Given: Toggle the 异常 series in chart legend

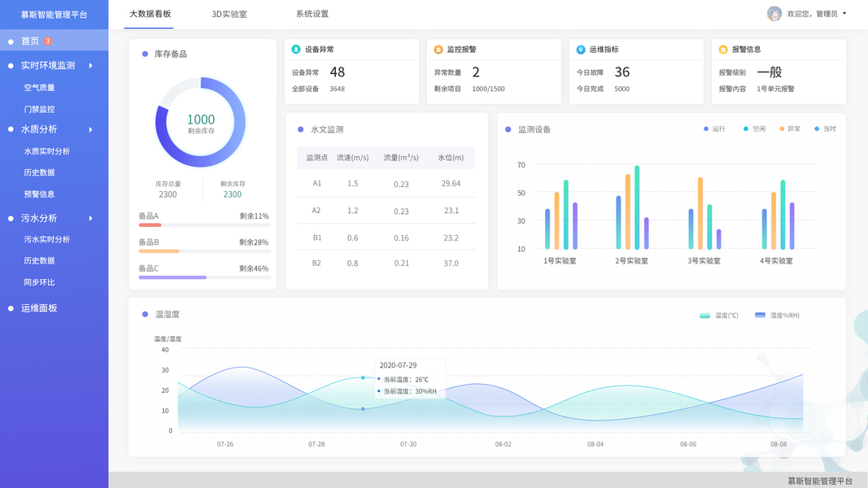Looking at the screenshot, I should (790, 129).
